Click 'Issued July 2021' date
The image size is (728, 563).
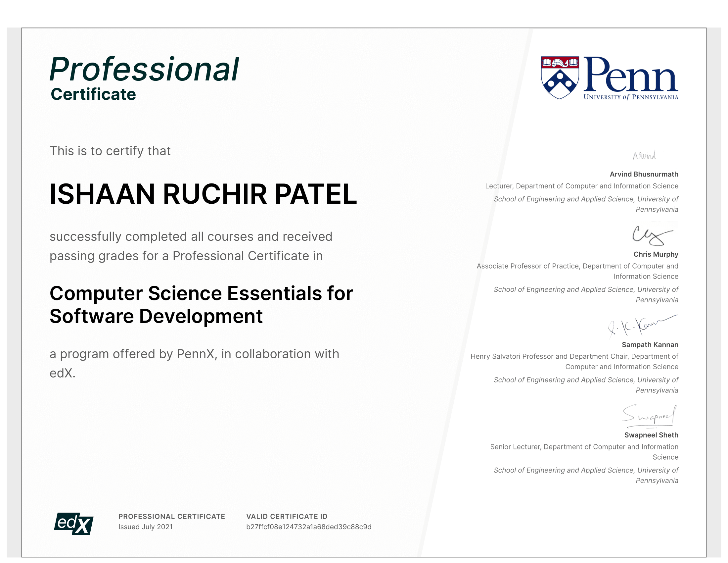pos(145,527)
